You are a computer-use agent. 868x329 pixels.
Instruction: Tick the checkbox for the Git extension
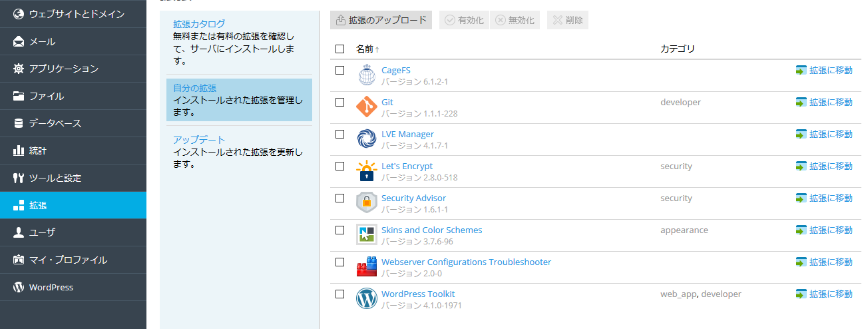pyautogui.click(x=340, y=103)
